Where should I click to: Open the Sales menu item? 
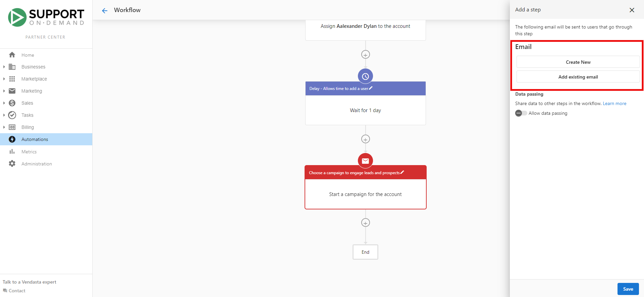tap(46, 103)
